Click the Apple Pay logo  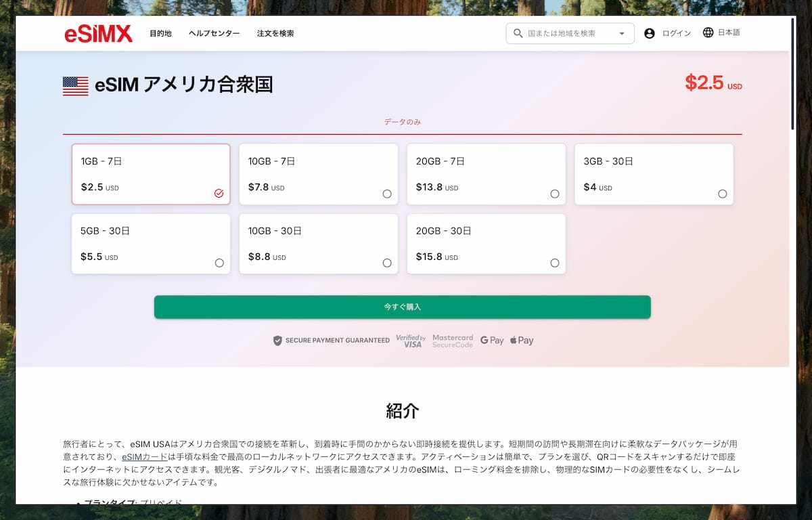click(x=522, y=341)
